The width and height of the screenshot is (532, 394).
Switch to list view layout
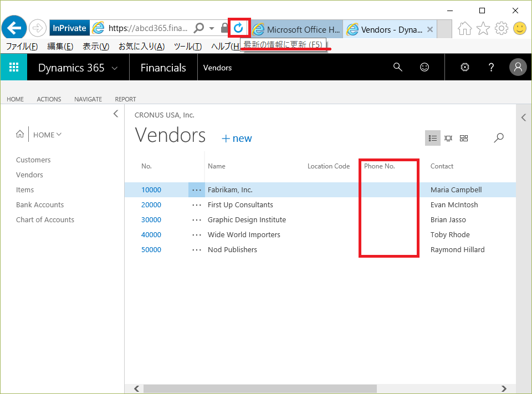click(x=433, y=138)
